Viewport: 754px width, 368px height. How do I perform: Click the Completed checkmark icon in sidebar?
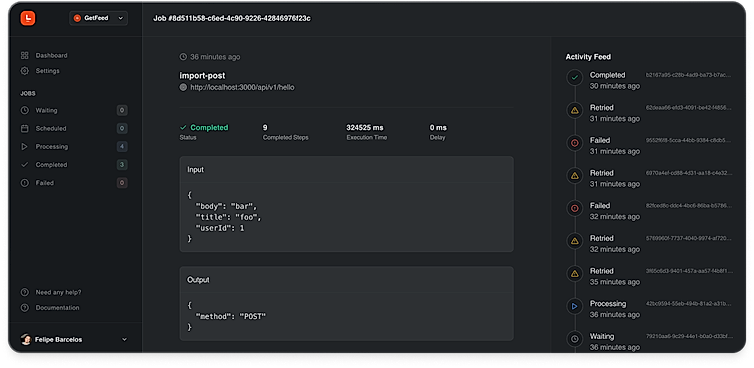pyautogui.click(x=25, y=165)
